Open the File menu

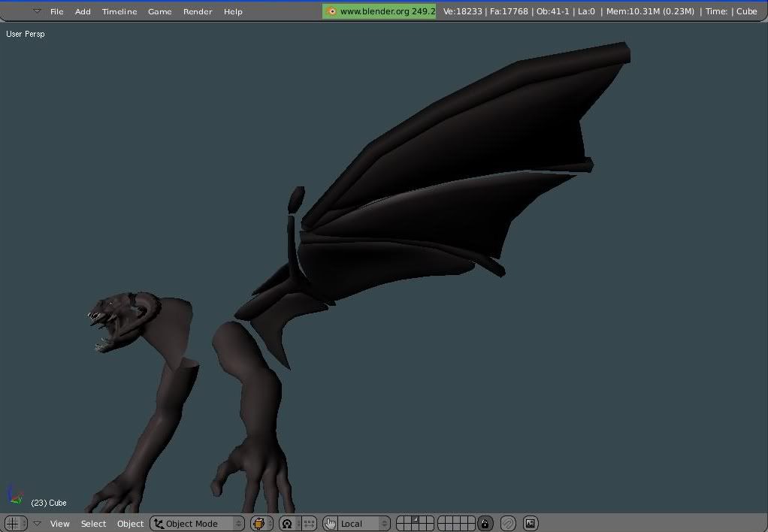57,11
